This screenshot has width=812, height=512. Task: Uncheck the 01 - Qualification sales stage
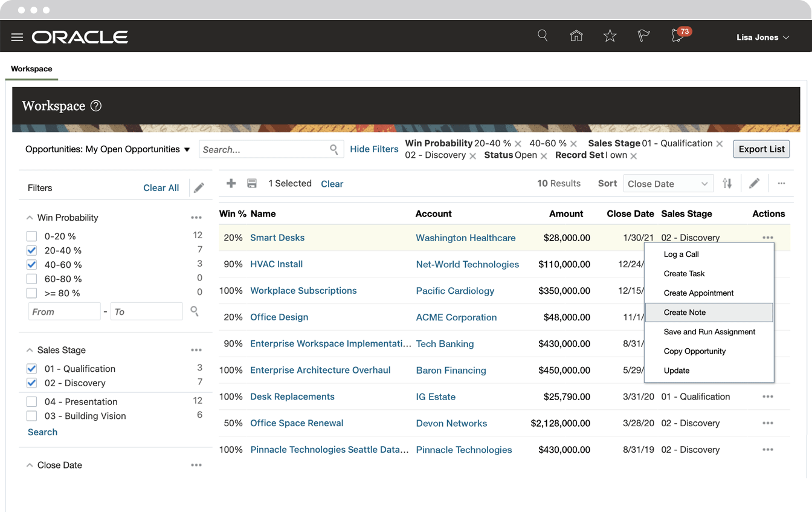[32, 369]
